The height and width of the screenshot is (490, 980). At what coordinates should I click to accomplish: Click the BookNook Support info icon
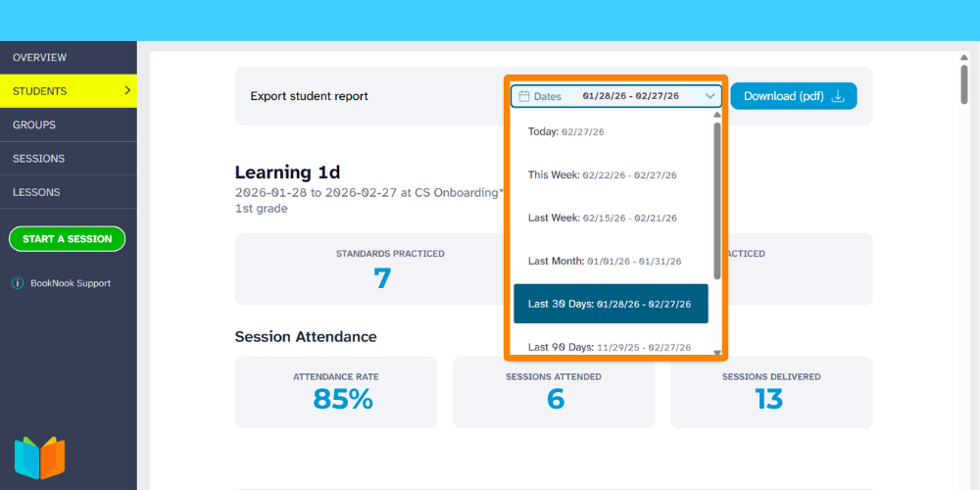click(18, 283)
